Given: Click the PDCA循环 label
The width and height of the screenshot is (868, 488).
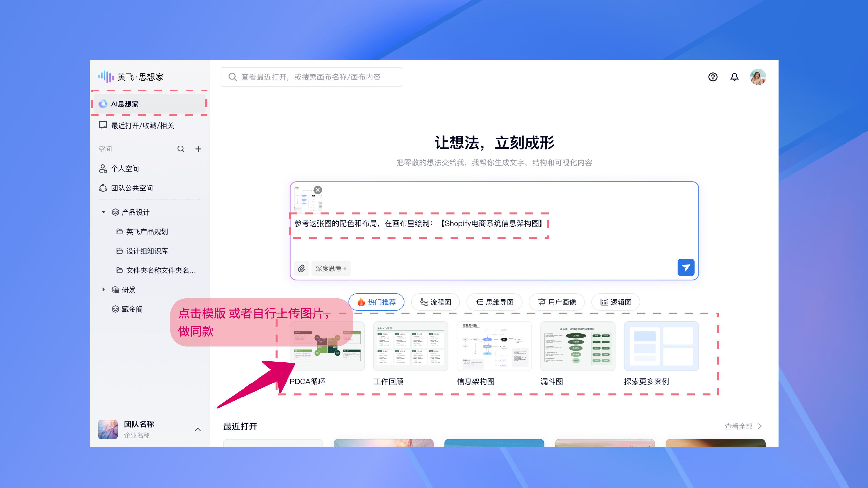Looking at the screenshot, I should [307, 382].
